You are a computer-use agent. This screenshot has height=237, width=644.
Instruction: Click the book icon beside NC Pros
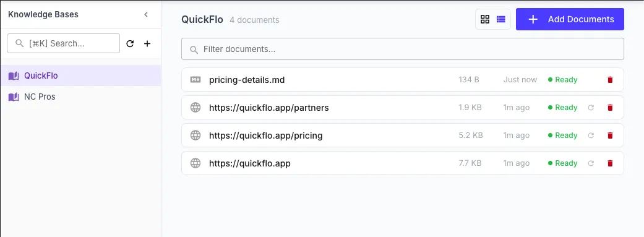pyautogui.click(x=14, y=97)
